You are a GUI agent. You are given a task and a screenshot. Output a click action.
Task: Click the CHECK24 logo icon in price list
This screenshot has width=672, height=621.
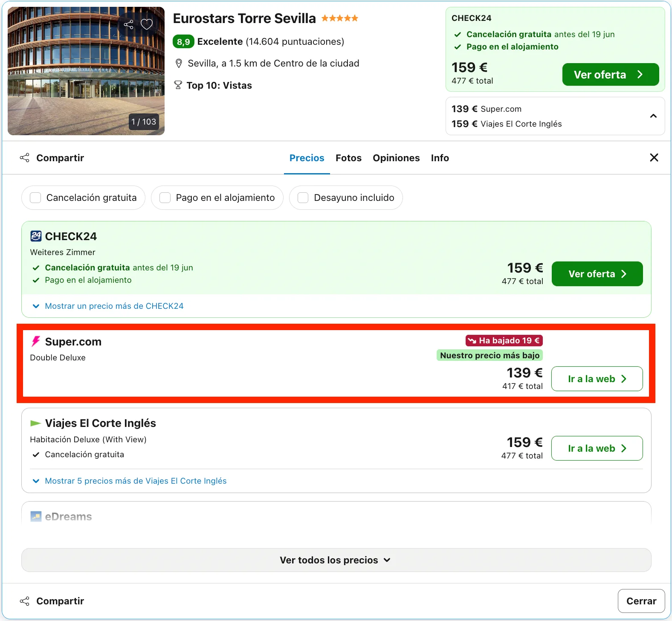36,236
